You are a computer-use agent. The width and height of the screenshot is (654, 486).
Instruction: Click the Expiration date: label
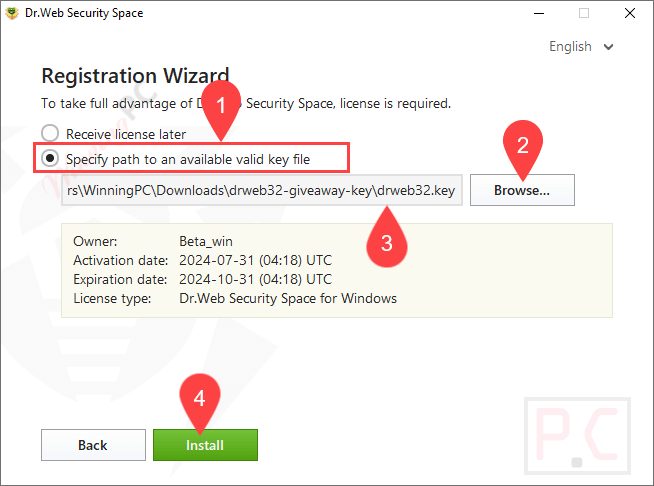coord(120,279)
